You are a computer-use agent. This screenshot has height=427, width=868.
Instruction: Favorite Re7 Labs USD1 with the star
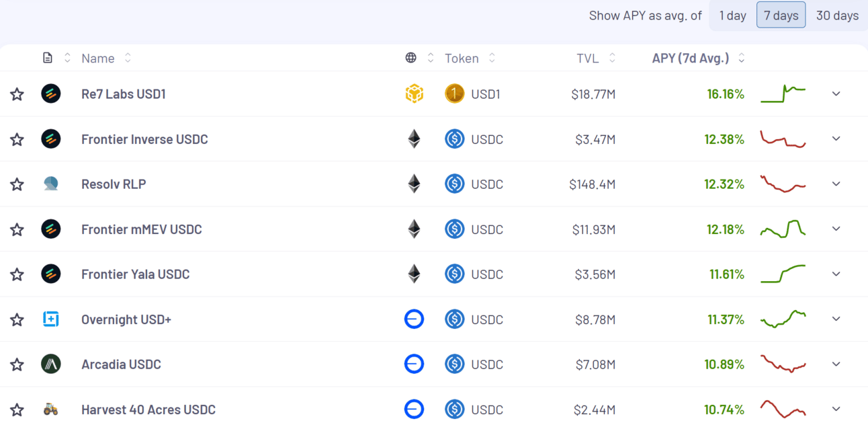[x=17, y=94]
